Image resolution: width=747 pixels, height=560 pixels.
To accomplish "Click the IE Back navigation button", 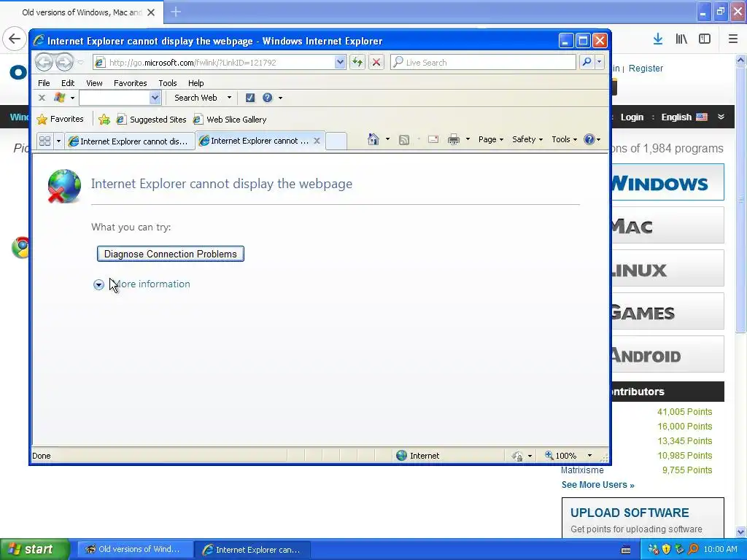I will [44, 62].
